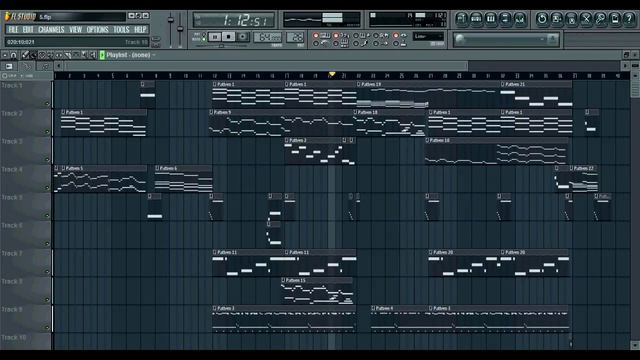The height and width of the screenshot is (360, 640).
Task: Toggle Track 6 mute switch
Action: pyautogui.click(x=47, y=244)
